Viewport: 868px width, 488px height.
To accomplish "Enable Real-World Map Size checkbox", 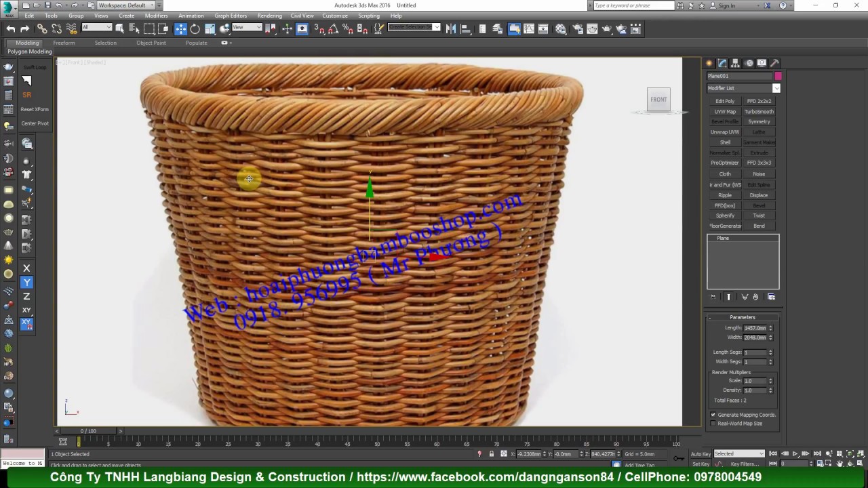I will click(713, 424).
